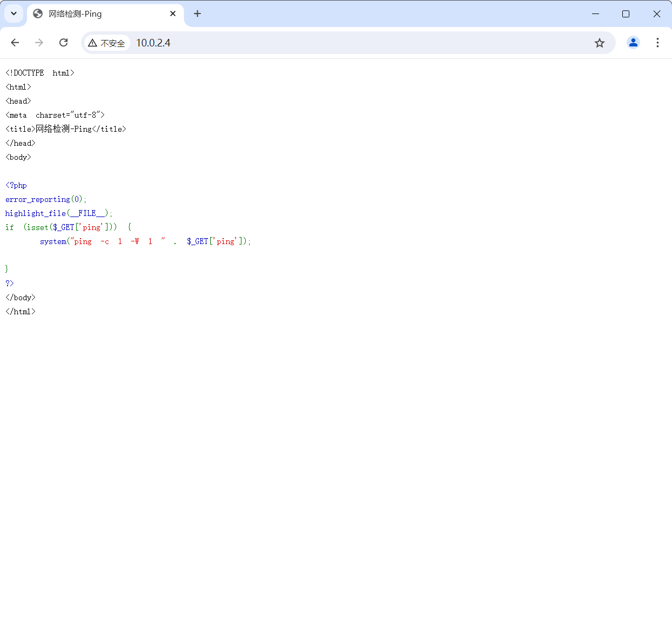Click the </body> closing tag line
Screen dimensions: 672x628
pyautogui.click(x=21, y=298)
